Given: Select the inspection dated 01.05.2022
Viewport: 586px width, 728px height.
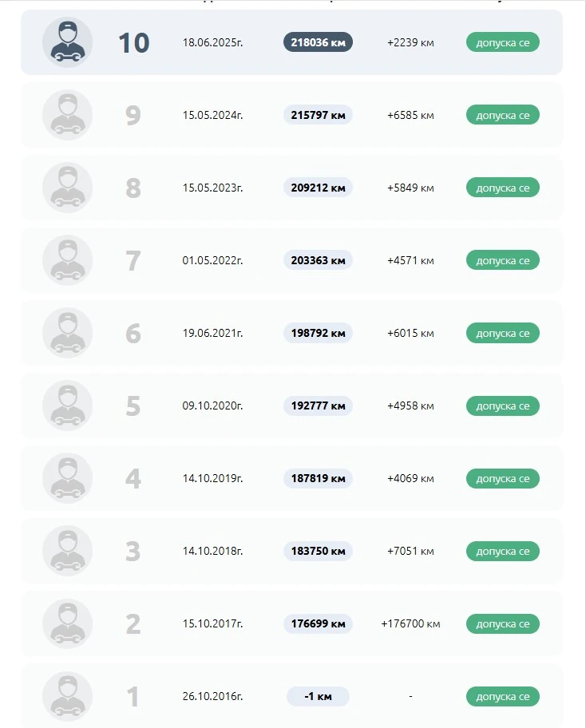Looking at the screenshot, I should 212,260.
